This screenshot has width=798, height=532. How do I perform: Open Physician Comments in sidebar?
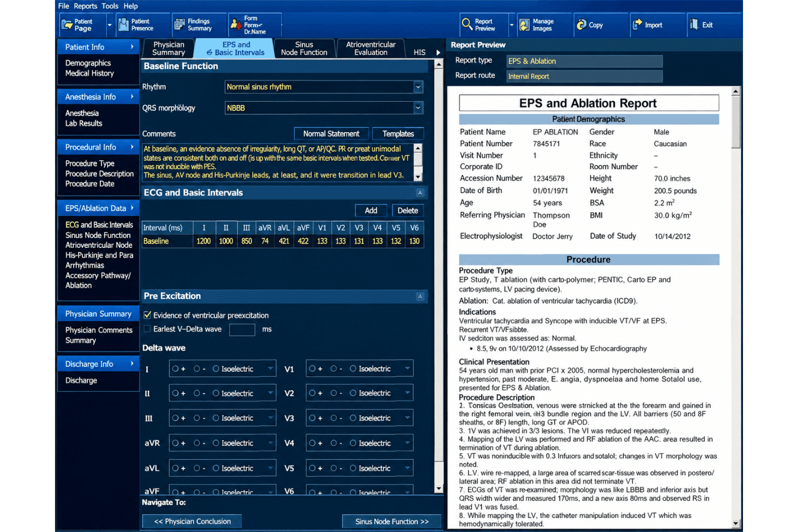[99, 330]
